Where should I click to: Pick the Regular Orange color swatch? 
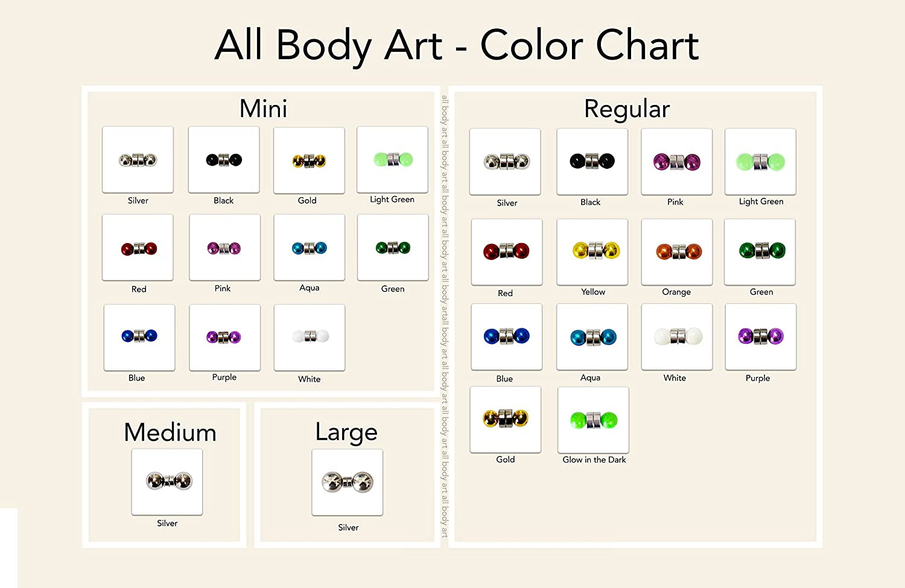coord(677,251)
